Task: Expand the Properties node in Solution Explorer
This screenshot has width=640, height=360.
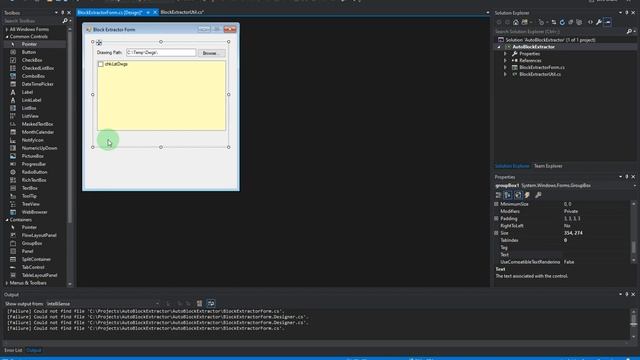Action: (505, 54)
